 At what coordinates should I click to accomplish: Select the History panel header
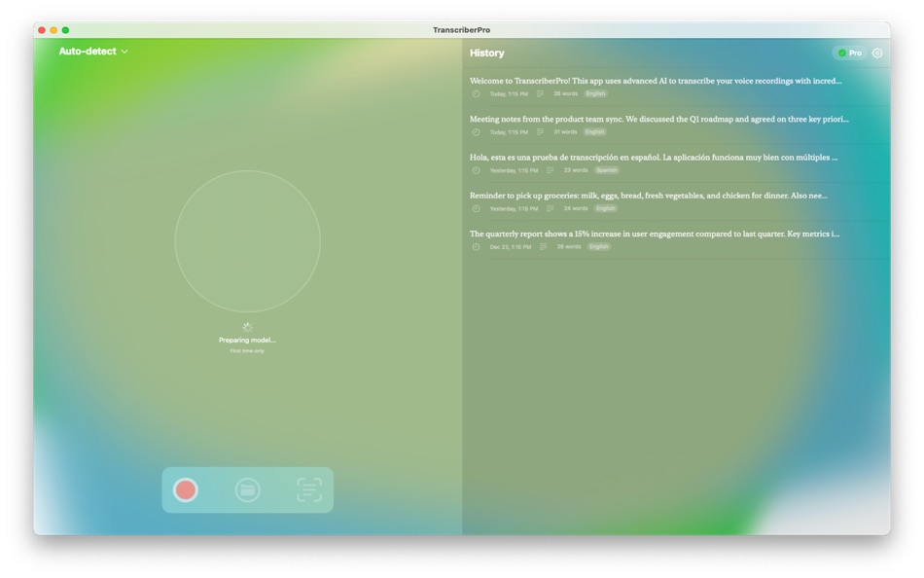[x=487, y=53]
